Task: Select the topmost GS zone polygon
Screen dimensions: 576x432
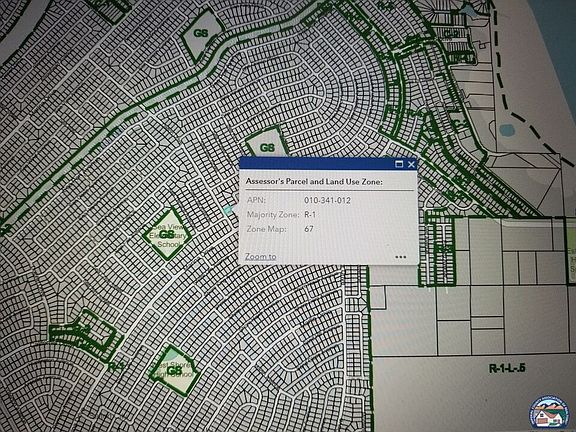Action: click(x=202, y=34)
